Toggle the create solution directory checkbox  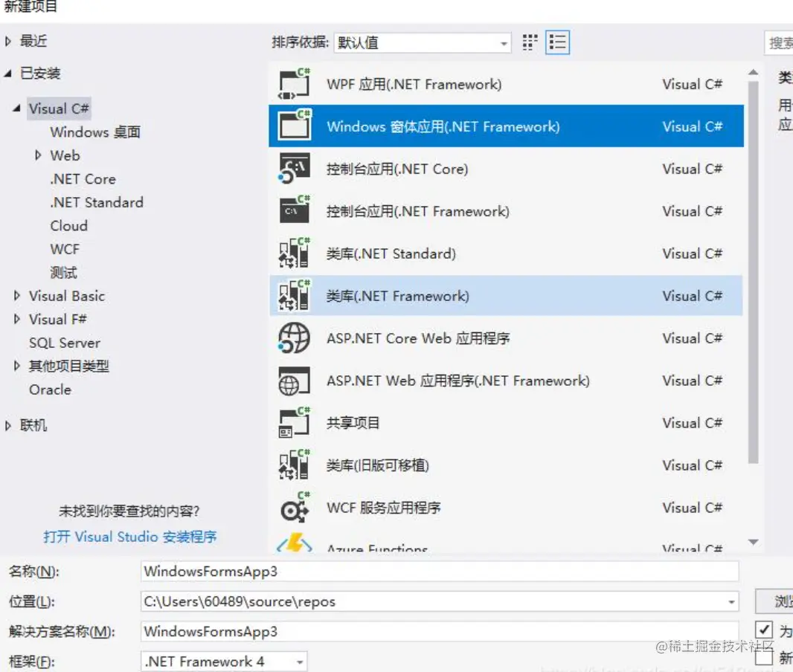click(764, 630)
